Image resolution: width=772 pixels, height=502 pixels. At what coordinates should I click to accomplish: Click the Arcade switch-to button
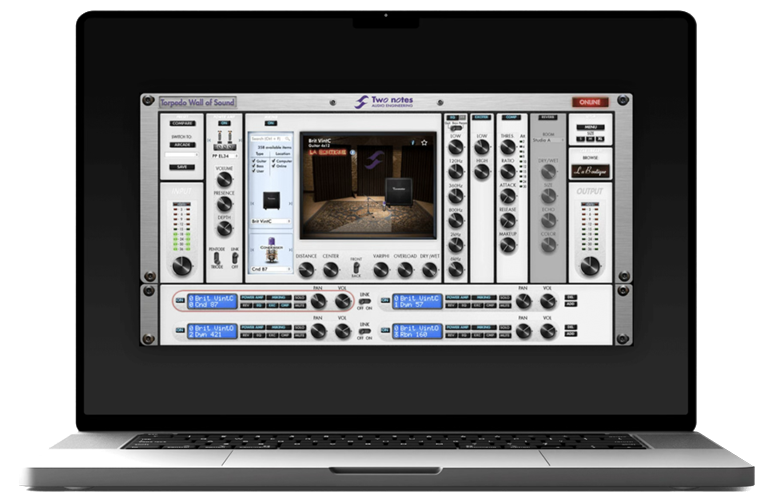click(182, 145)
